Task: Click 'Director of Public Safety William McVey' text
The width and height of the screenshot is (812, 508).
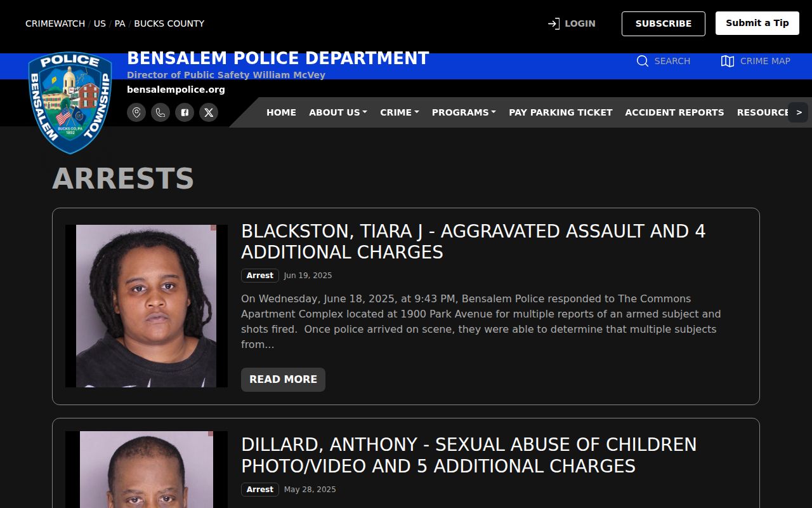Action: coord(226,75)
